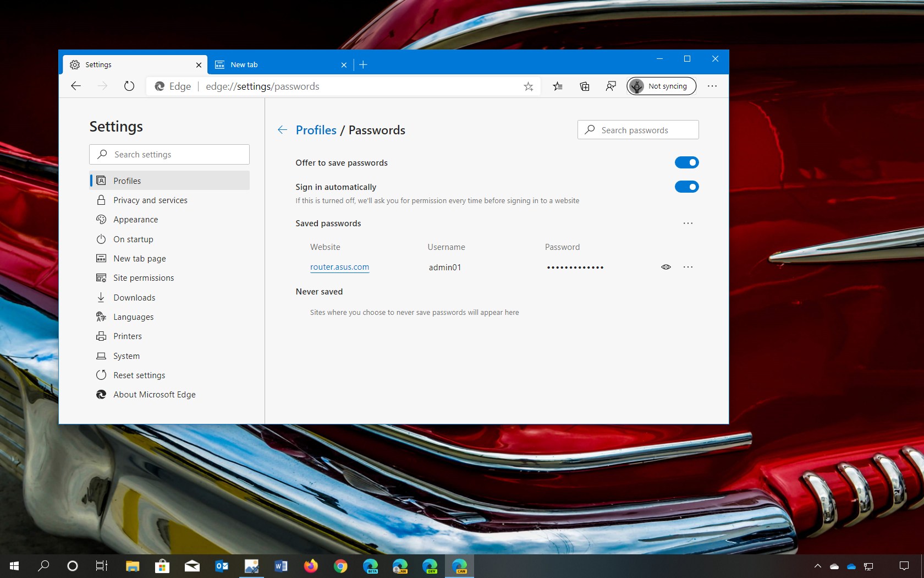Add this page to favorites star

tap(528, 86)
